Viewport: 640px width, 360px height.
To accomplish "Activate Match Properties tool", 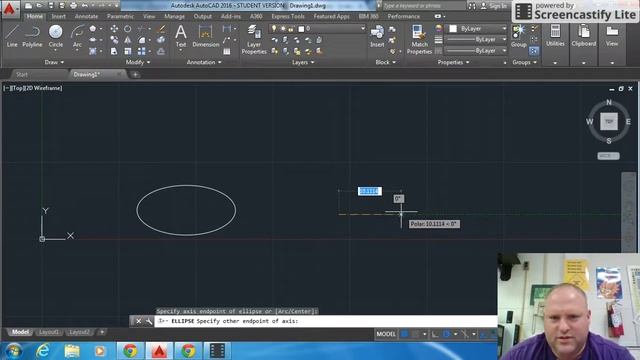I will pos(419,39).
